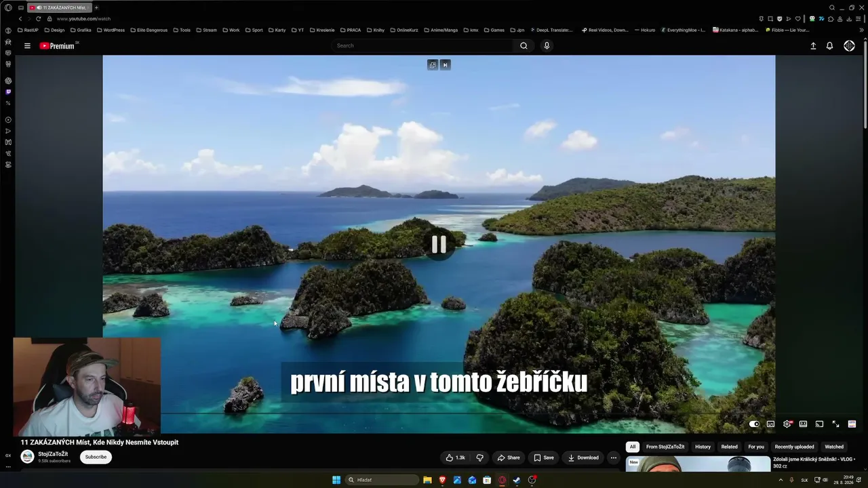The image size is (868, 488).
Task: Switch the player to theater mode
Action: coord(803,424)
